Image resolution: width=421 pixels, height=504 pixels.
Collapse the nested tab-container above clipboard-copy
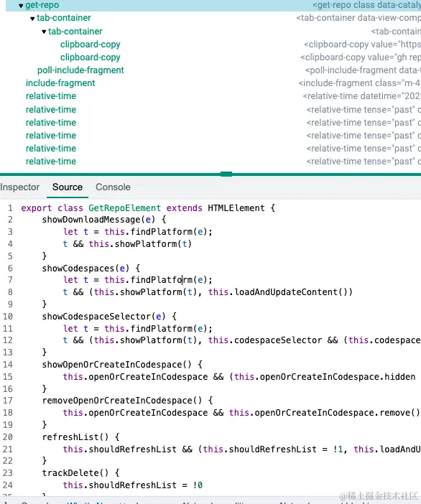tap(44, 32)
